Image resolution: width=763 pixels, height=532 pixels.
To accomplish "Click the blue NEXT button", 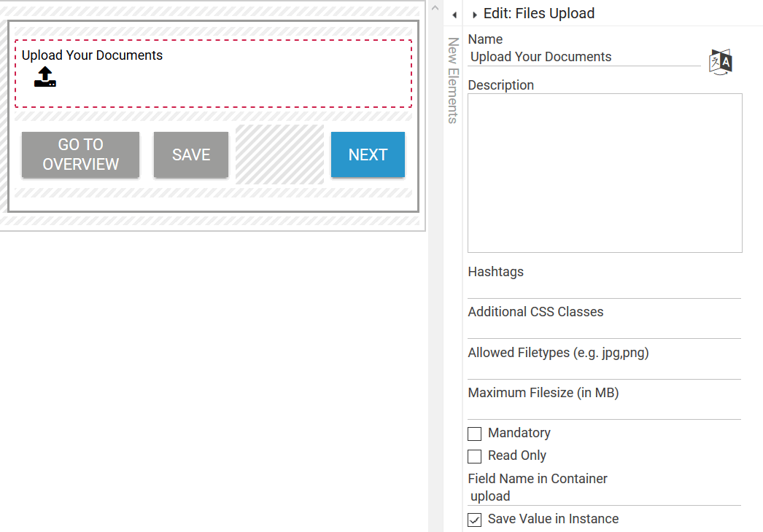I will (x=368, y=154).
